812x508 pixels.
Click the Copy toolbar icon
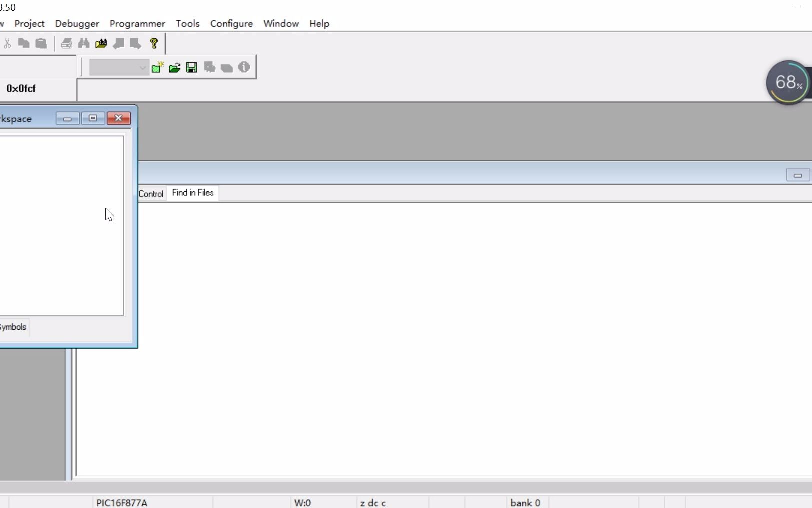point(24,44)
